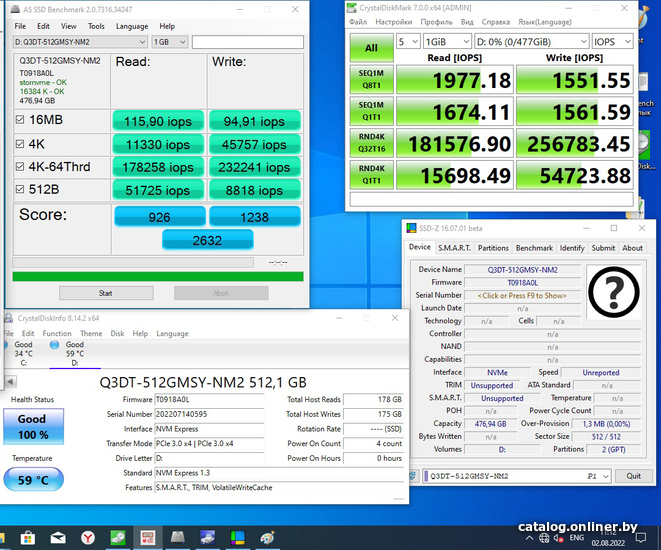Disable the 512B test checkbox

coord(21,190)
